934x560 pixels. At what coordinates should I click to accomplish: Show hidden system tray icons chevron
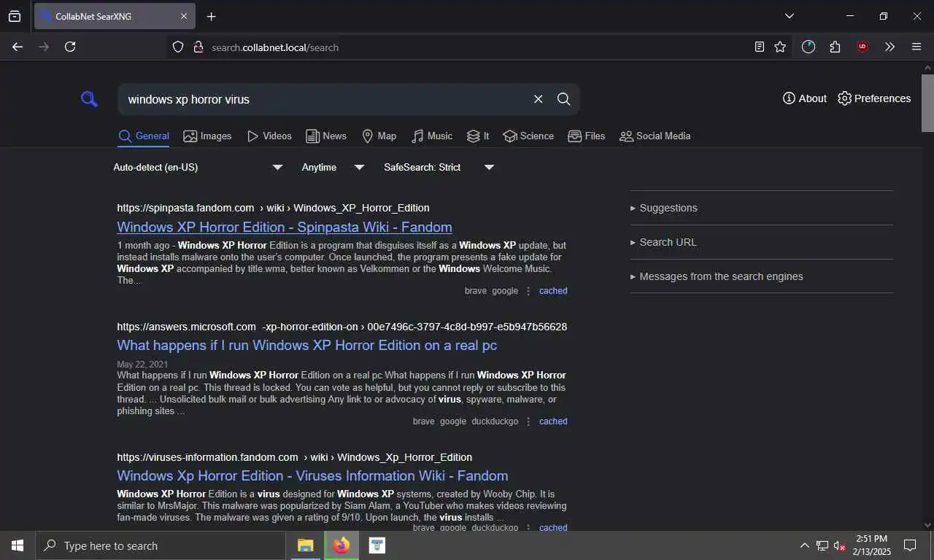[x=805, y=545]
